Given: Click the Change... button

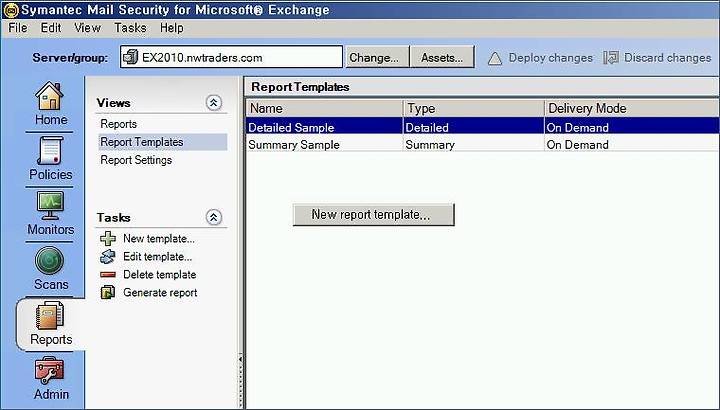Looking at the screenshot, I should coord(377,57).
